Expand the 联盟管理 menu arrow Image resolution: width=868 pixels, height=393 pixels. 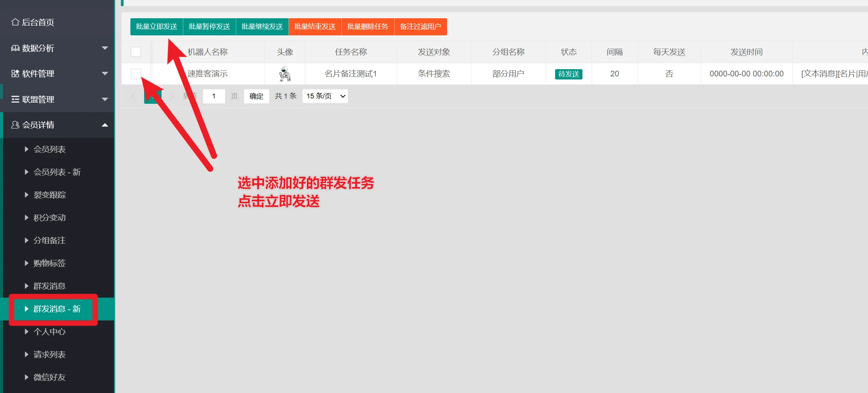coord(105,99)
